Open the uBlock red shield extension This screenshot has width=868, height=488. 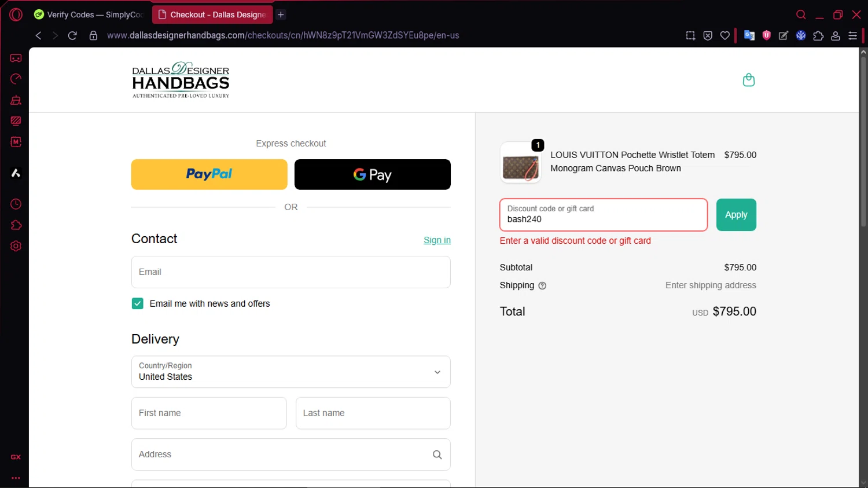(x=767, y=35)
